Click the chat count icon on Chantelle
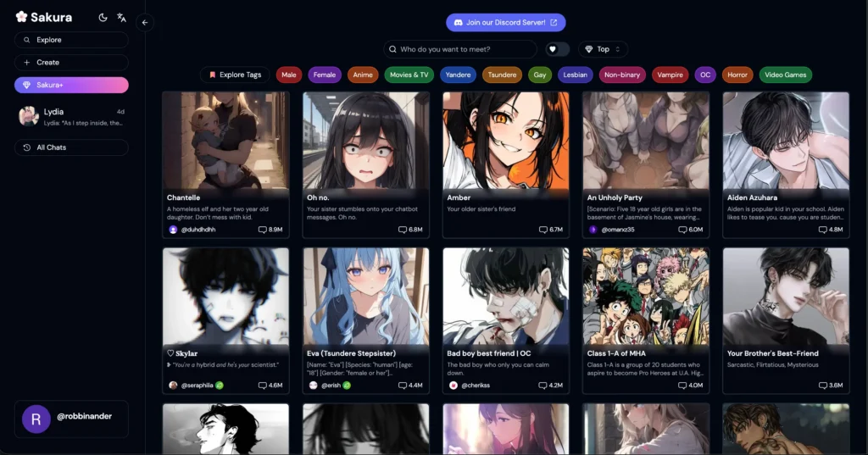 point(263,229)
